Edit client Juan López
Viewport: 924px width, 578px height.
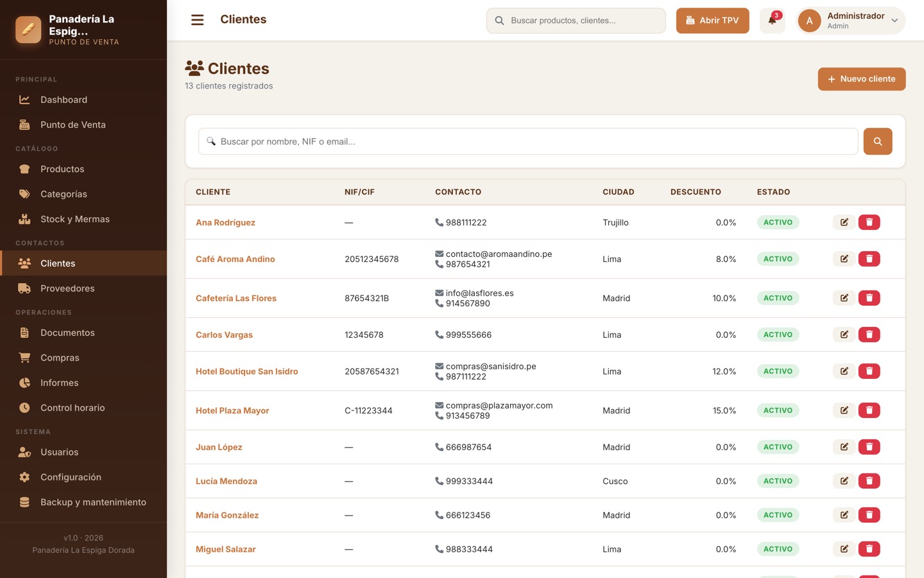844,447
